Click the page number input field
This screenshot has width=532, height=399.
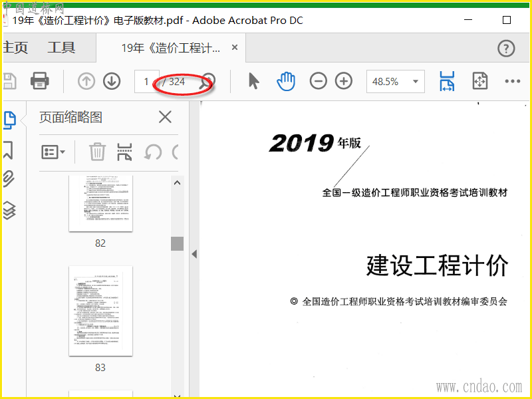point(146,81)
